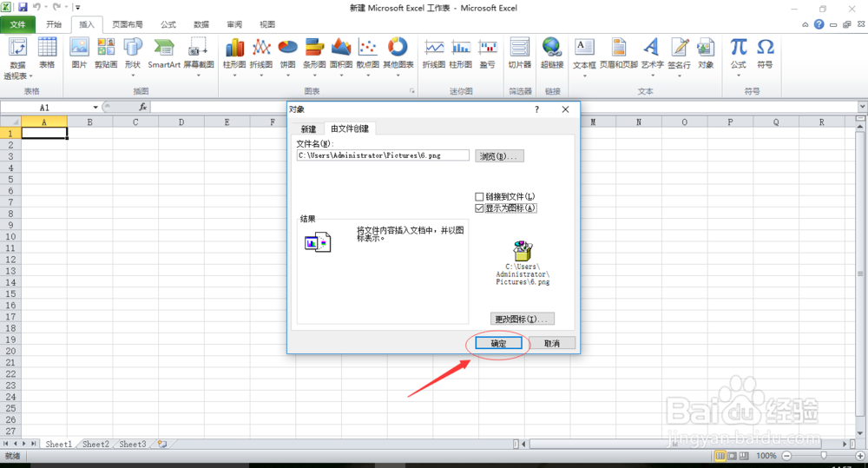This screenshot has height=468, width=868.
Task: Expand the Name Box dropdown
Action: click(95, 108)
